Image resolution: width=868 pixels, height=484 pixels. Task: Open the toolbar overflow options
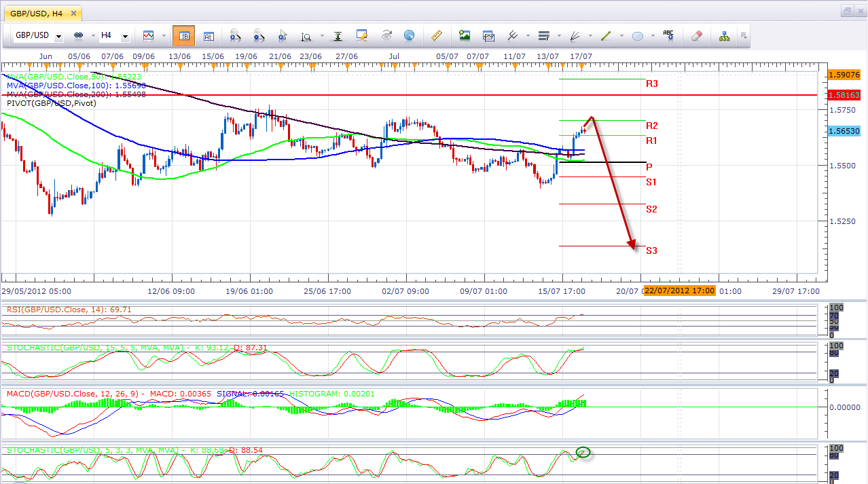[744, 36]
